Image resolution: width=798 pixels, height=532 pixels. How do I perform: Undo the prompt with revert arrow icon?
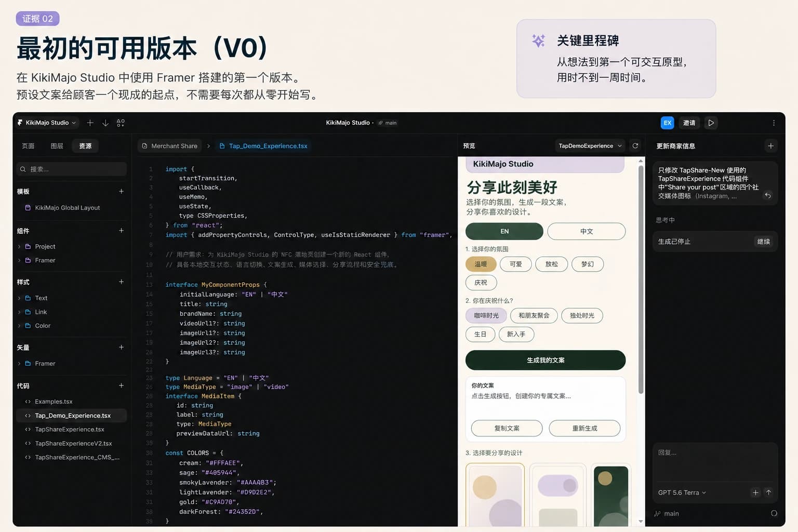(x=767, y=195)
